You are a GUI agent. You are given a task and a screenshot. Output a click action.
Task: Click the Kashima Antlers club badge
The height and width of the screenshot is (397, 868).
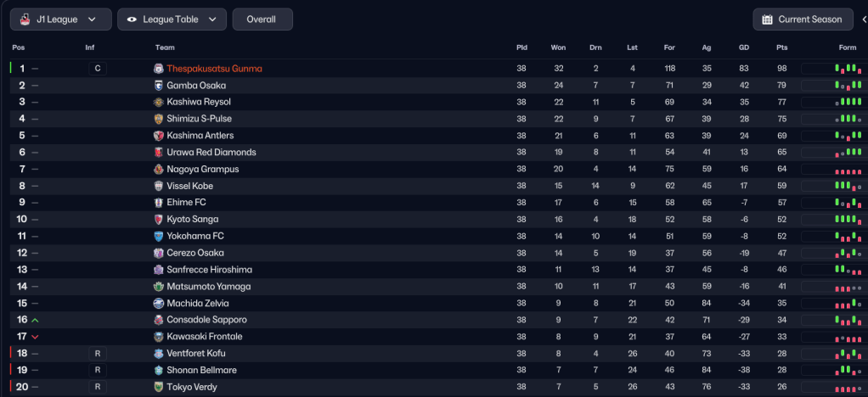[159, 136]
